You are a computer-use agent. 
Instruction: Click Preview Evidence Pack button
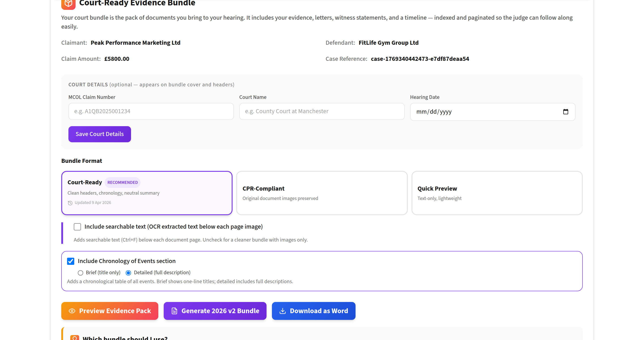tap(110, 311)
